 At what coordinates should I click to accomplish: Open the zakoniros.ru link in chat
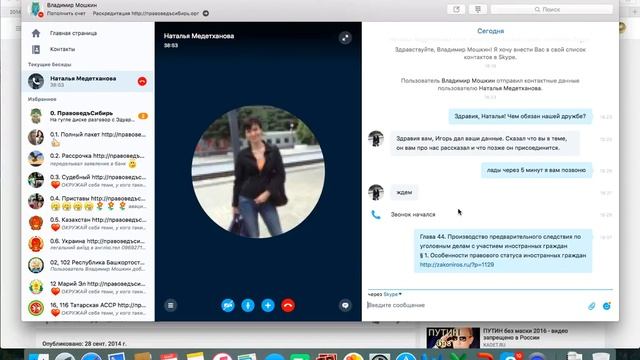pos(457,264)
